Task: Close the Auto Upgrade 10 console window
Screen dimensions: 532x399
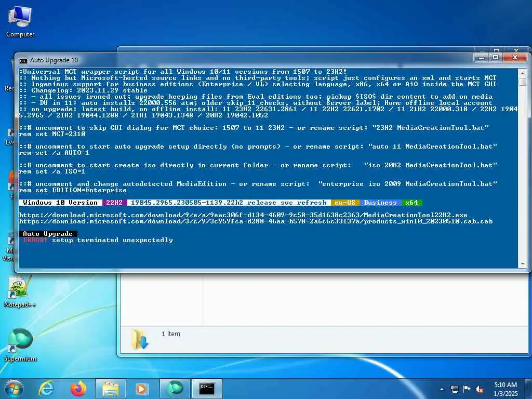Action: pos(515,57)
